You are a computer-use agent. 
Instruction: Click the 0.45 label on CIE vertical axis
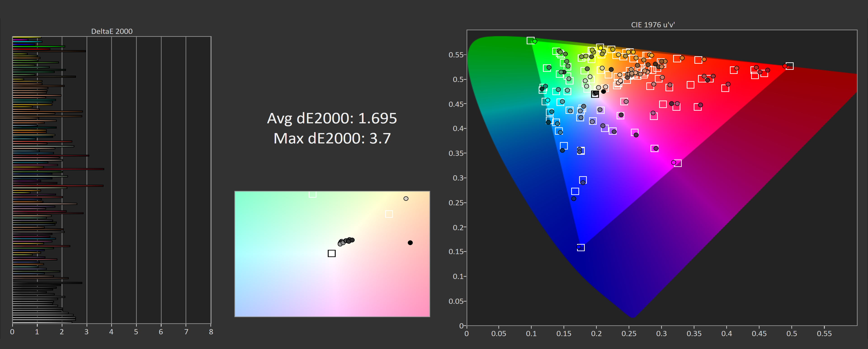(456, 104)
